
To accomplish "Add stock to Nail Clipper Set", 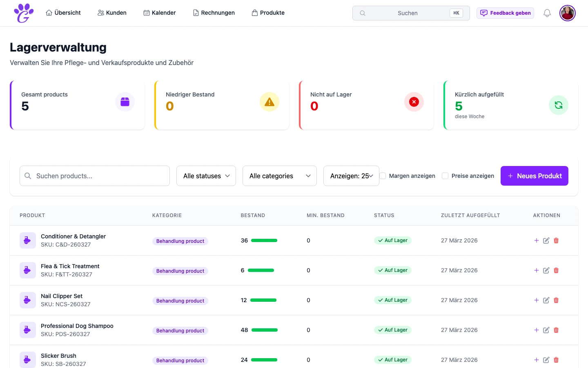I will tap(536, 300).
